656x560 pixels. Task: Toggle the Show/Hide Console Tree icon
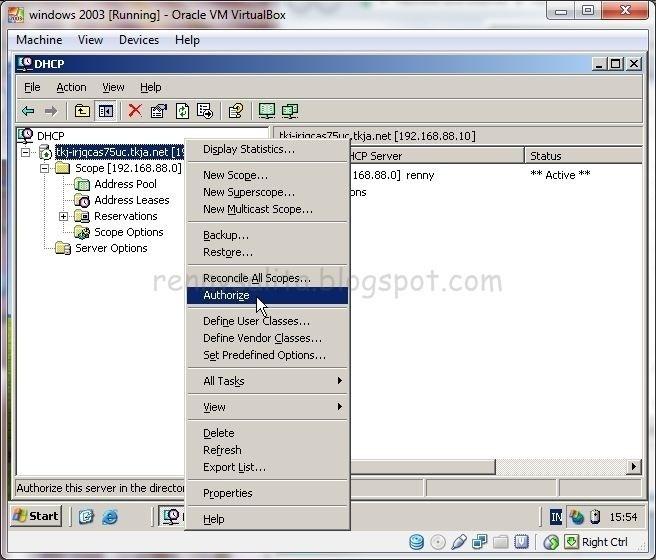[x=105, y=111]
